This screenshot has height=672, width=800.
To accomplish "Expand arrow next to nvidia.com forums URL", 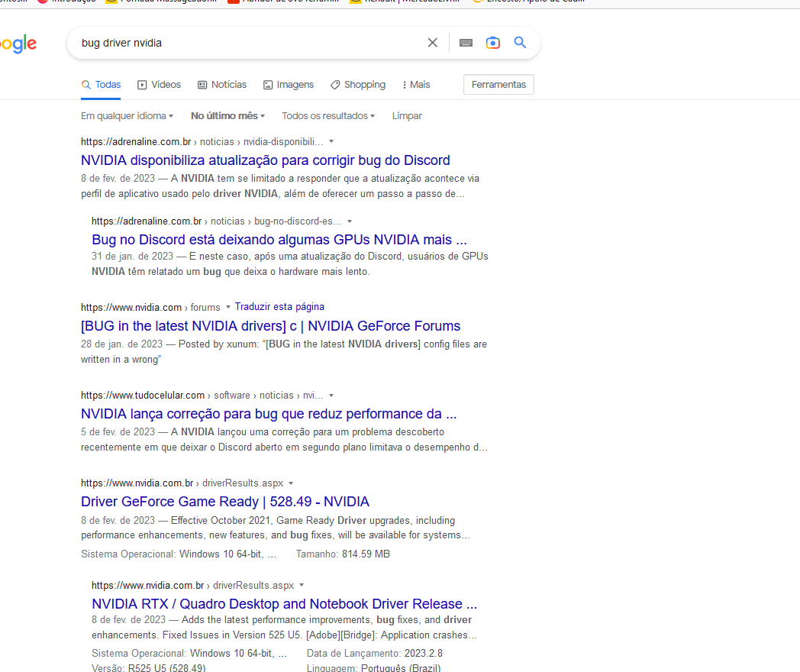I will (228, 307).
